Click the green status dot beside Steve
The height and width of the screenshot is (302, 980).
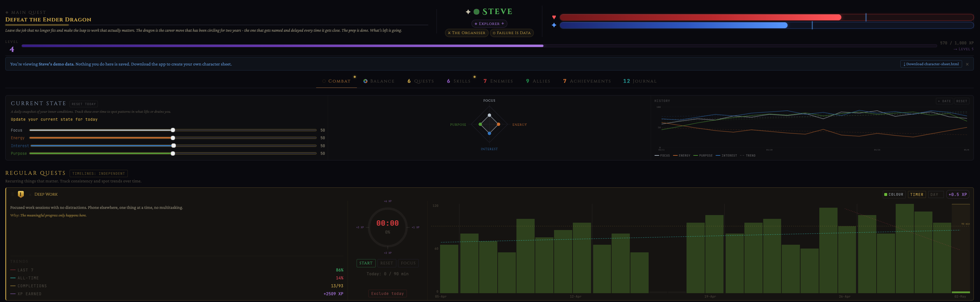click(x=476, y=12)
